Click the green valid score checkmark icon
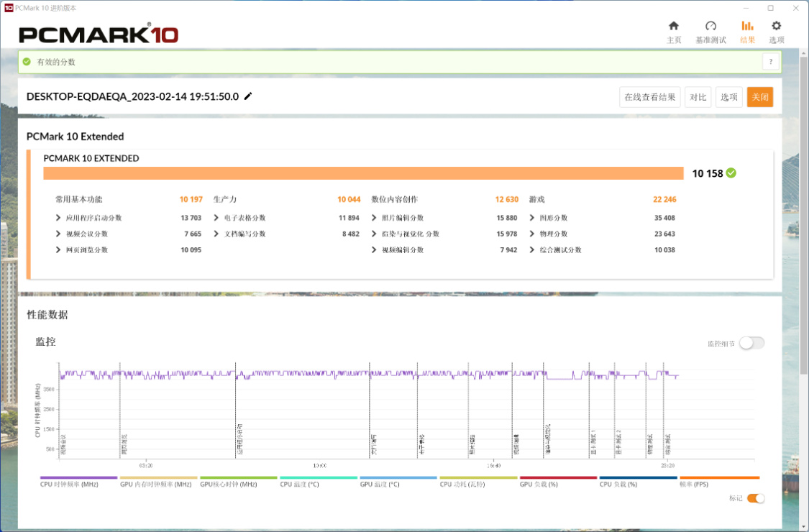Image resolution: width=809 pixels, height=532 pixels. pyautogui.click(x=27, y=61)
